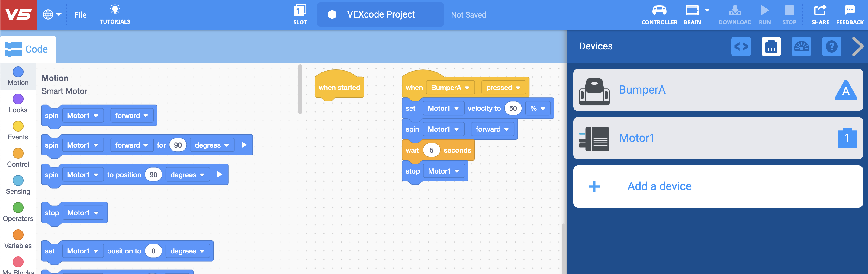Open the File menu
868x274 pixels.
click(80, 15)
